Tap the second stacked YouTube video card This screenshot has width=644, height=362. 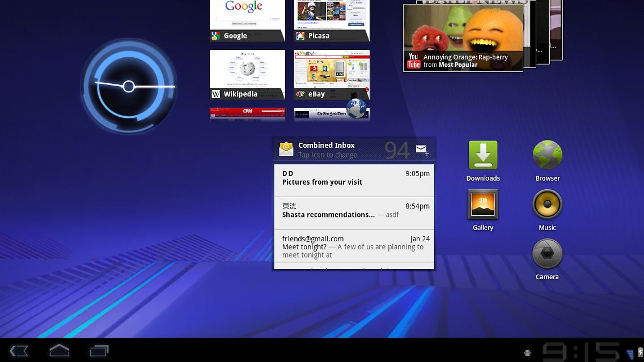530,33
